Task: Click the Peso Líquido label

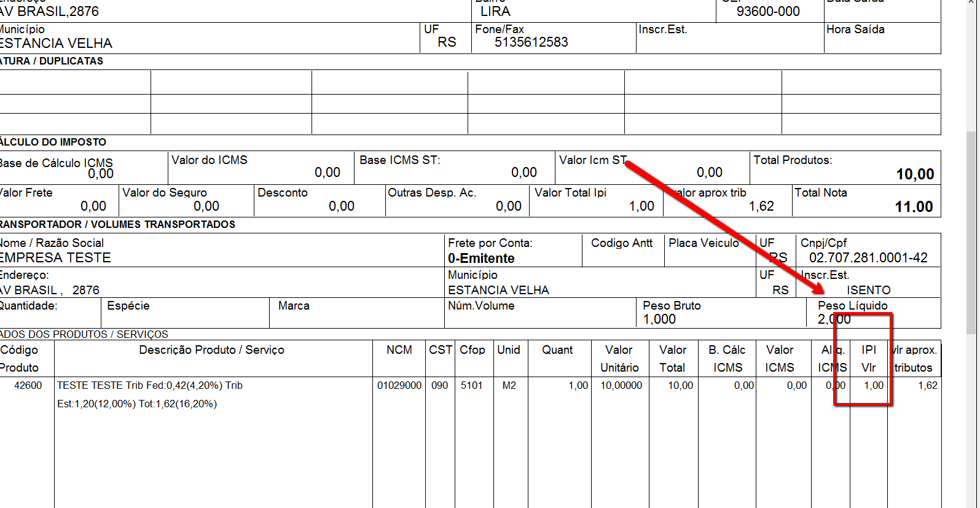Action: 853,306
